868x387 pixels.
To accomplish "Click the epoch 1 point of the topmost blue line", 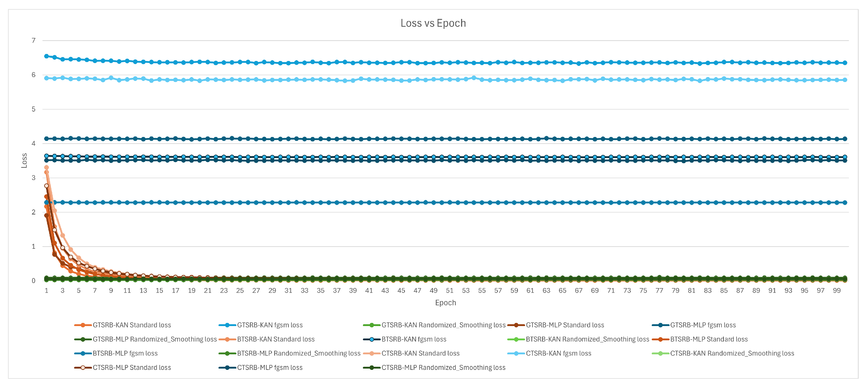I will tap(46, 56).
